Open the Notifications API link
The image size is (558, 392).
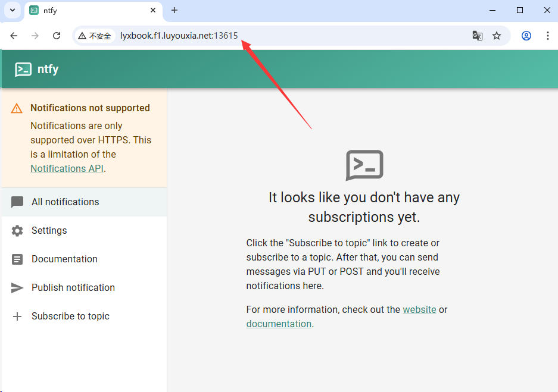67,168
